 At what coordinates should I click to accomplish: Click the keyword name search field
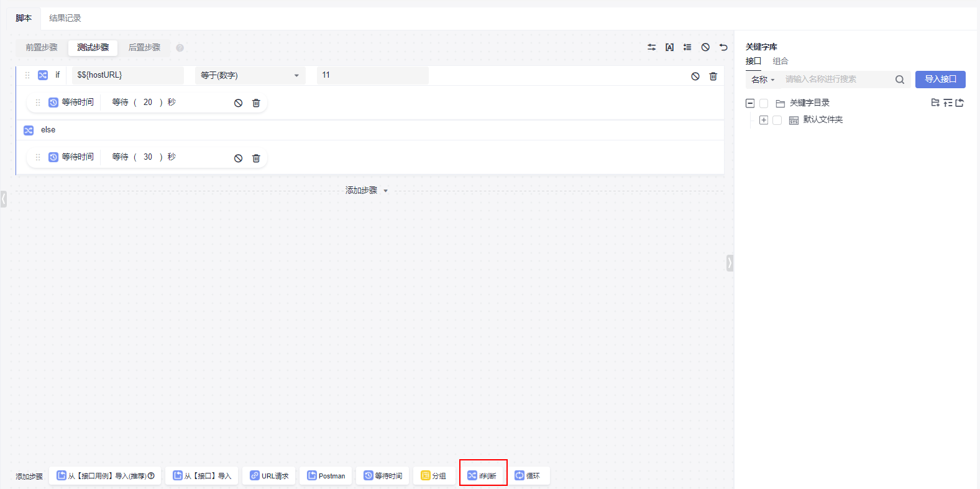tap(838, 80)
